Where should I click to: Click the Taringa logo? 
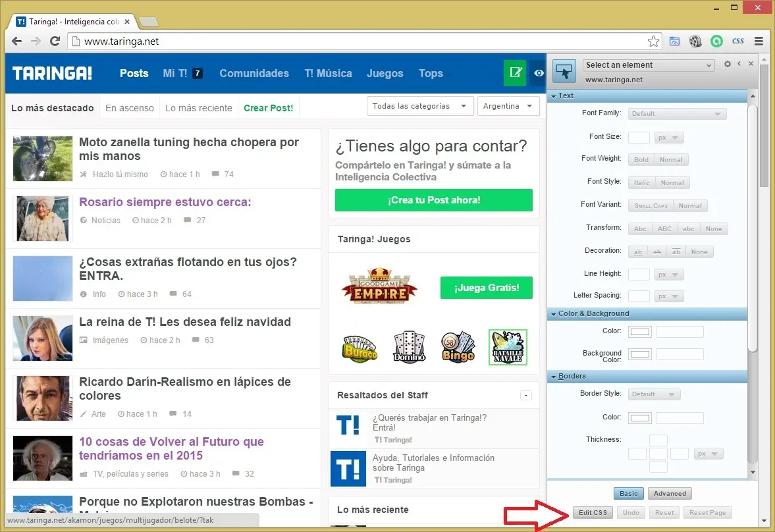[53, 73]
